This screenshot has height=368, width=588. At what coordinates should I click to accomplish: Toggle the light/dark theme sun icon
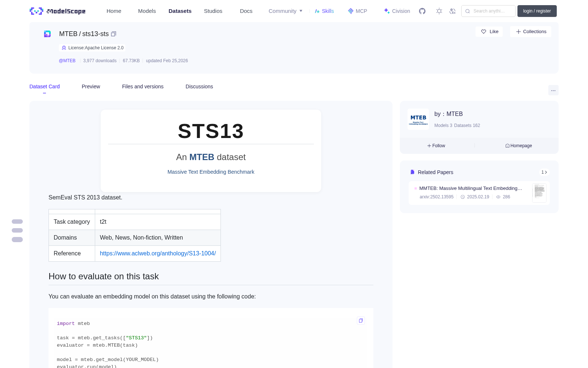(439, 11)
